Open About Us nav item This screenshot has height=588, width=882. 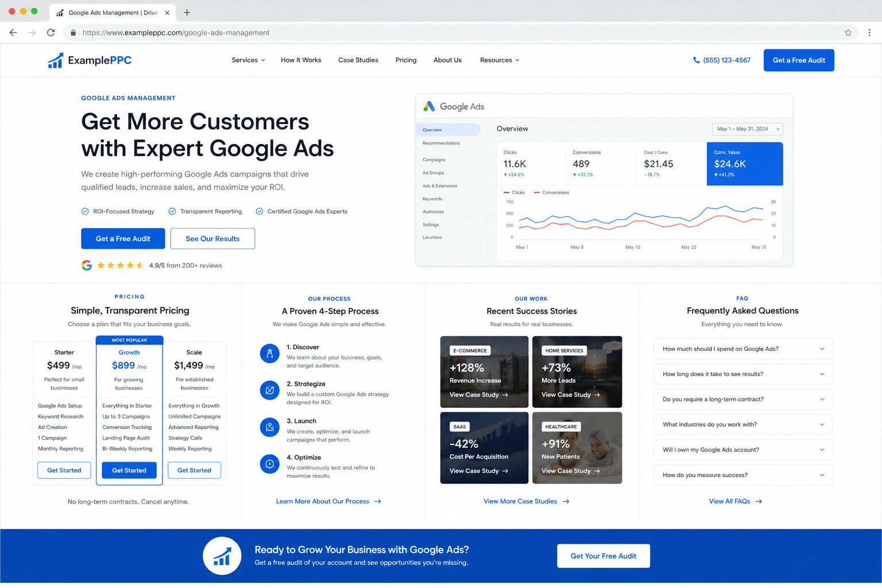pos(447,60)
